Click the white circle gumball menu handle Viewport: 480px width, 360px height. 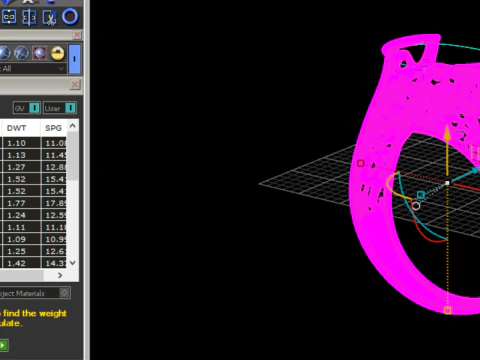pyautogui.click(x=416, y=206)
